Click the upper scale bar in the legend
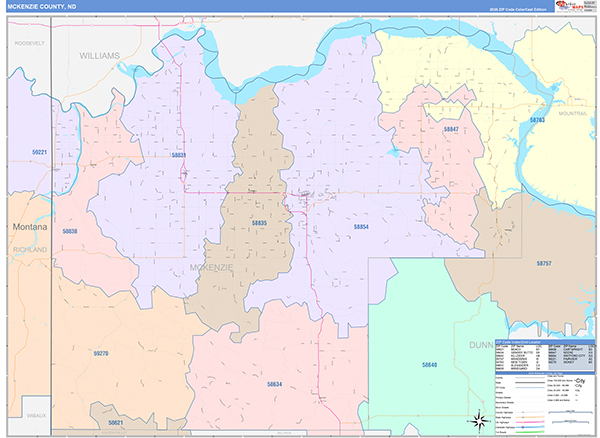The image size is (600, 438). (x=570, y=412)
